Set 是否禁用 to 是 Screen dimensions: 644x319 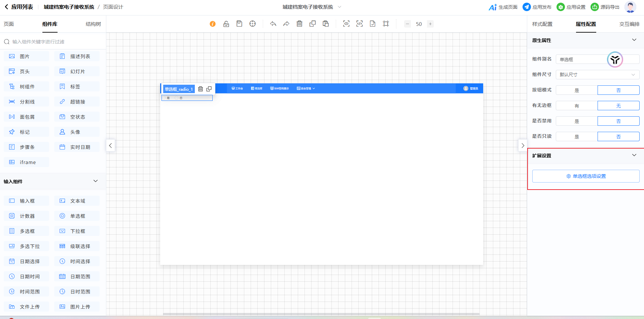tap(577, 121)
